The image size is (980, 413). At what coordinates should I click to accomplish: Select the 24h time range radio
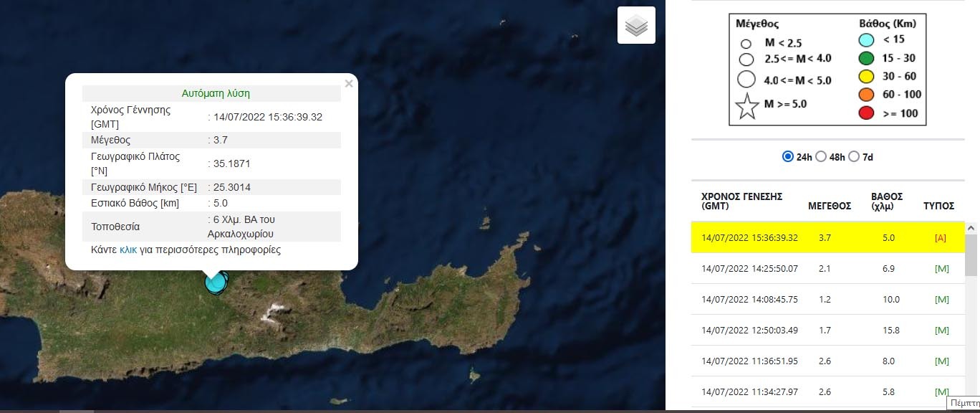click(x=788, y=157)
